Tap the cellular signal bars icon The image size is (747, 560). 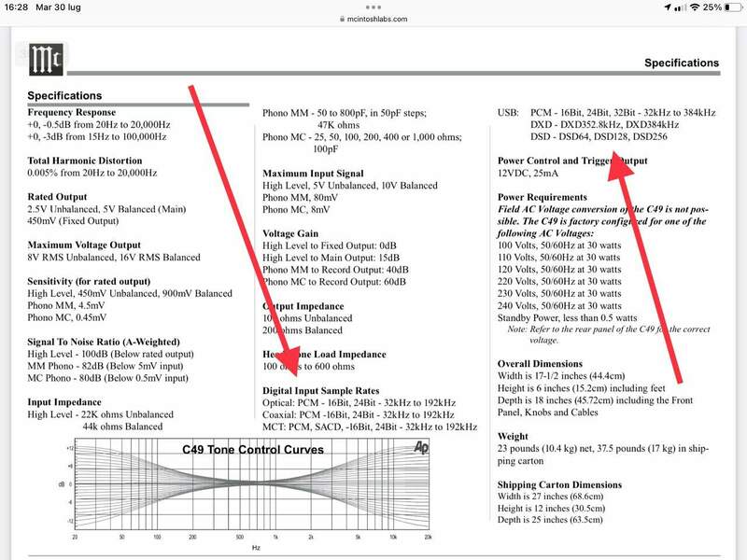click(x=680, y=7)
